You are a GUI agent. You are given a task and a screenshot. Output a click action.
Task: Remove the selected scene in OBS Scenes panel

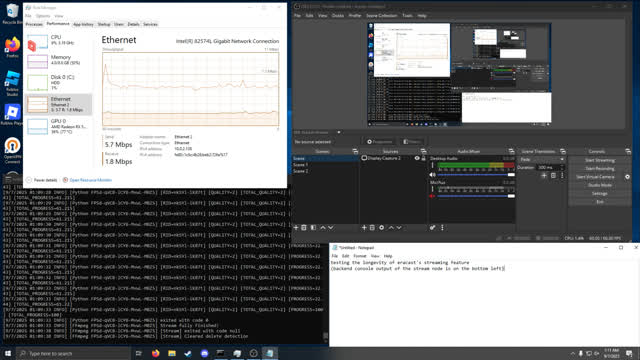pyautogui.click(x=304, y=228)
